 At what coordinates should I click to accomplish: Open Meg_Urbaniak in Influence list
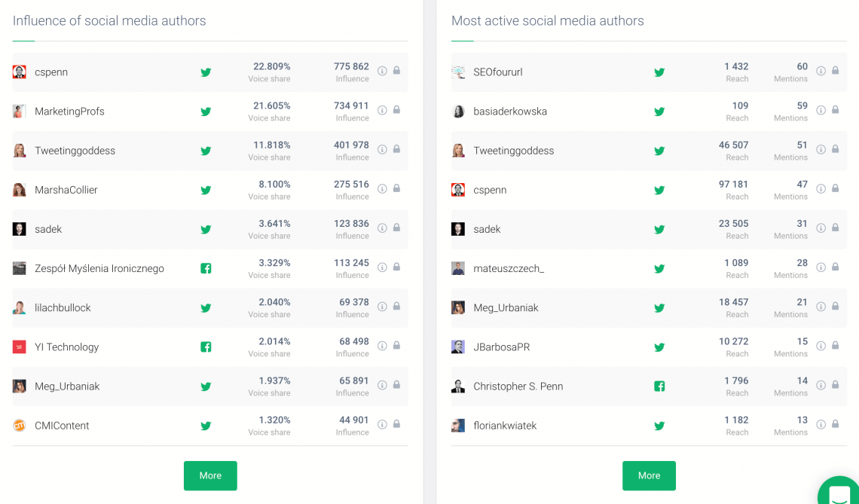67,386
